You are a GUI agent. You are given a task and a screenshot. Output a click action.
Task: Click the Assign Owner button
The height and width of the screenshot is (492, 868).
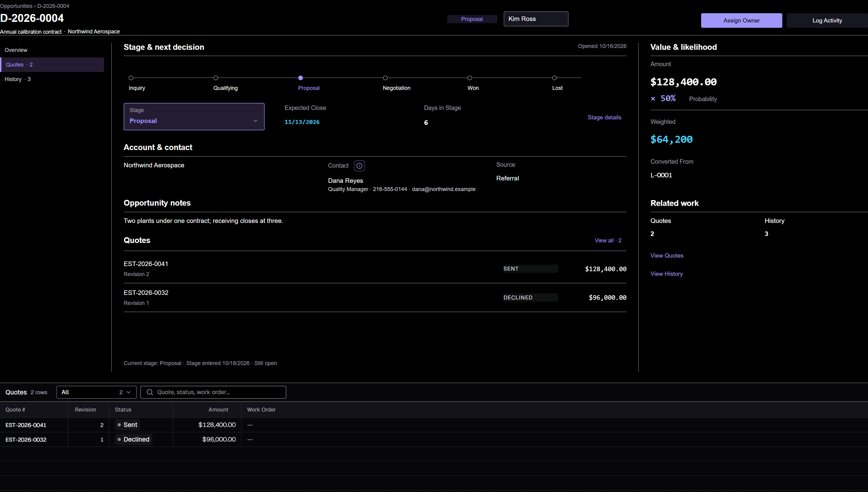pyautogui.click(x=742, y=21)
